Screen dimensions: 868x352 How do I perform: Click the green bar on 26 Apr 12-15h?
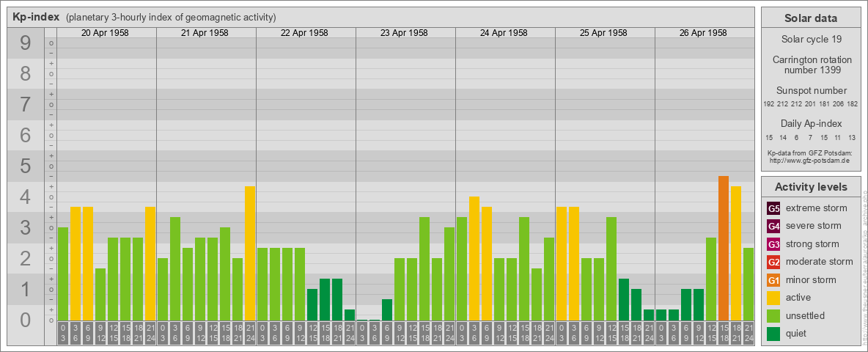pyautogui.click(x=711, y=279)
